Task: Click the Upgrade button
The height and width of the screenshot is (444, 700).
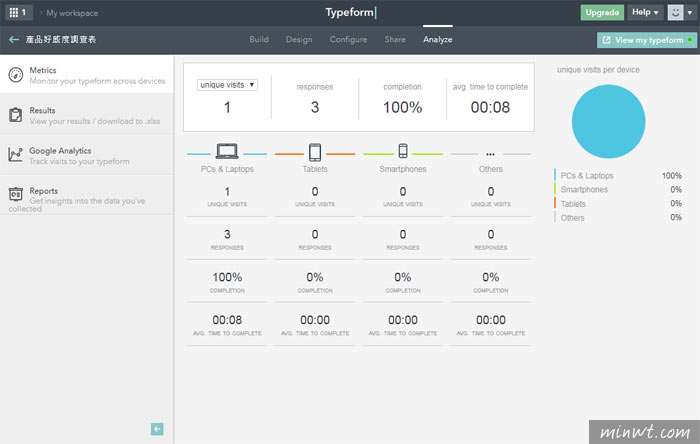Action: [x=602, y=12]
